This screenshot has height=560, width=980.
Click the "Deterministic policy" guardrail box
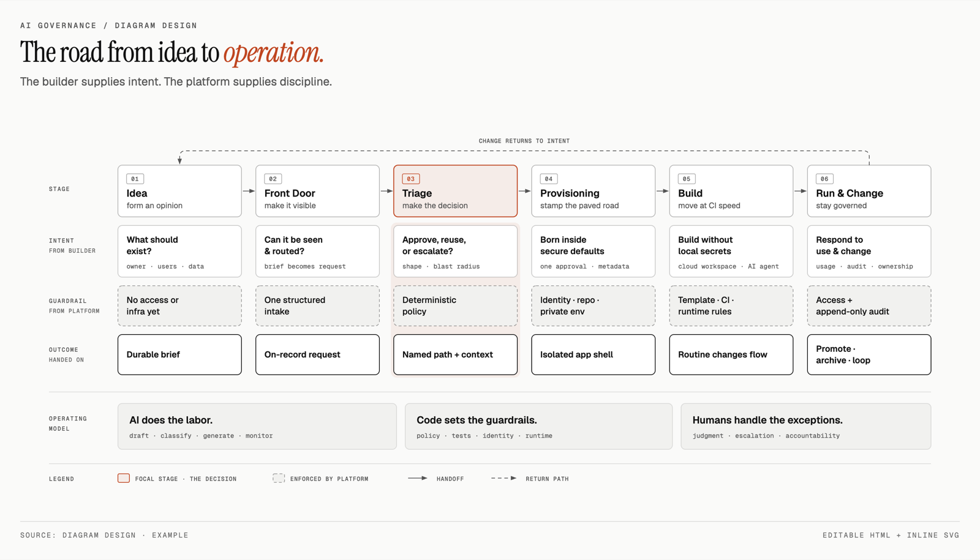click(455, 306)
